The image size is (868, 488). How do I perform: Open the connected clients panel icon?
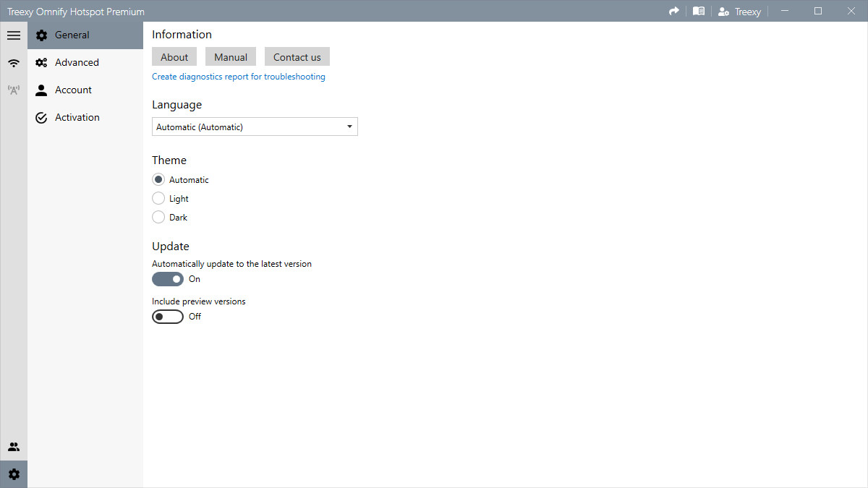click(13, 446)
